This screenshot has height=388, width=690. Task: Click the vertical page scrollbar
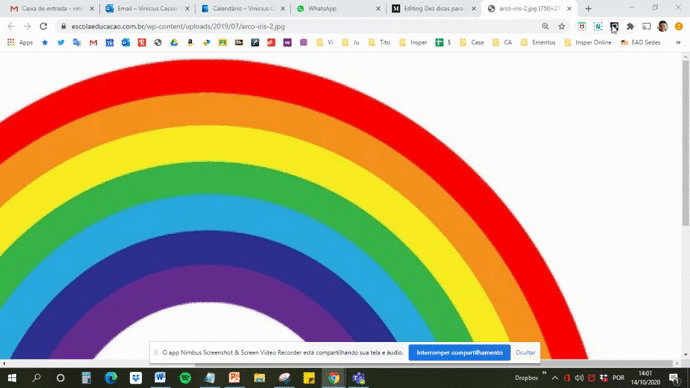tap(685, 143)
